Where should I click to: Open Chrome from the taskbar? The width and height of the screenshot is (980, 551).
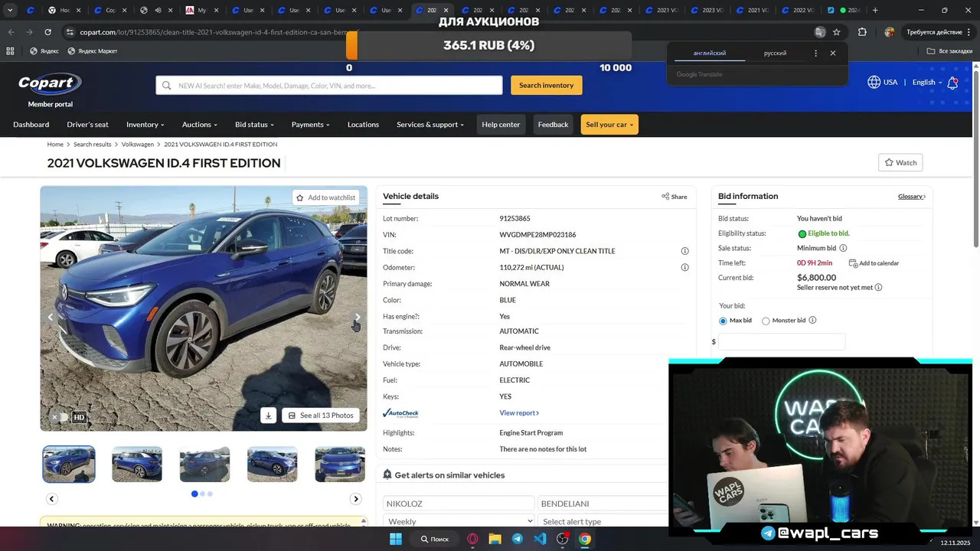(x=585, y=539)
